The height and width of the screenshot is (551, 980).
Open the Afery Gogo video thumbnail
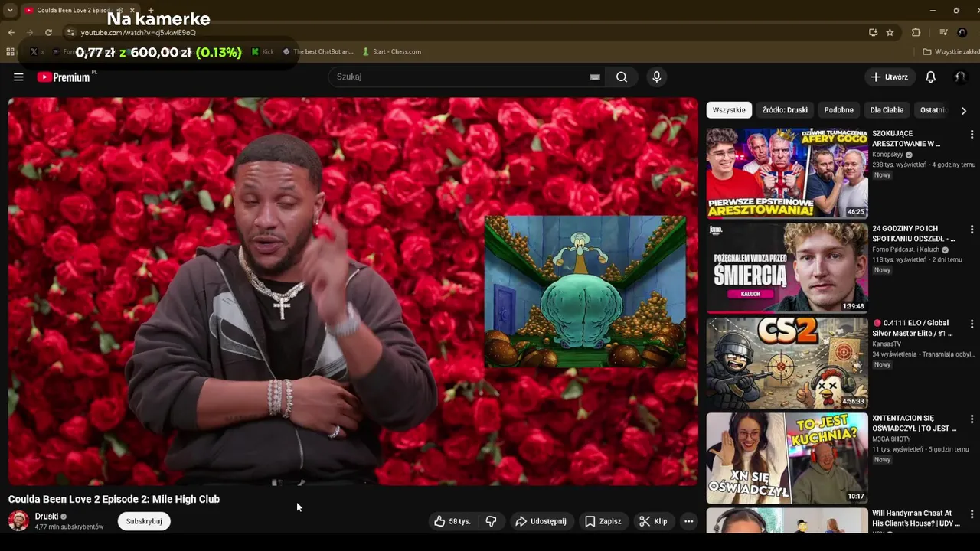click(x=787, y=173)
